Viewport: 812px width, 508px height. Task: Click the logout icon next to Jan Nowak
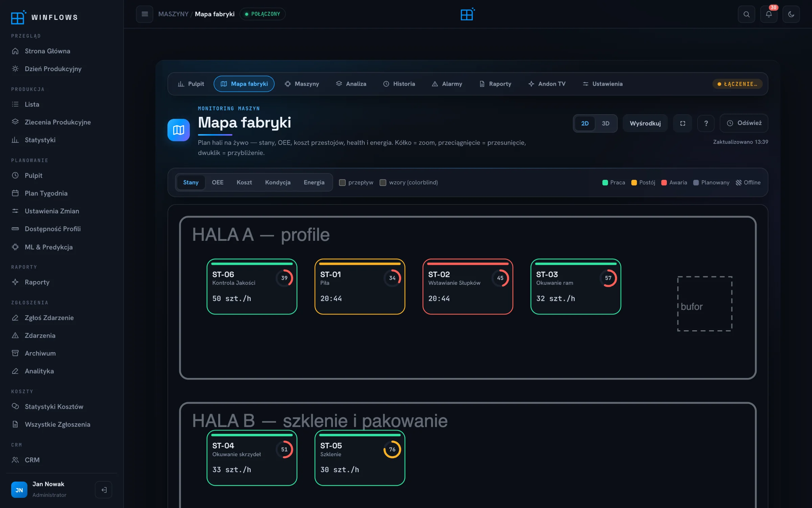(x=104, y=490)
